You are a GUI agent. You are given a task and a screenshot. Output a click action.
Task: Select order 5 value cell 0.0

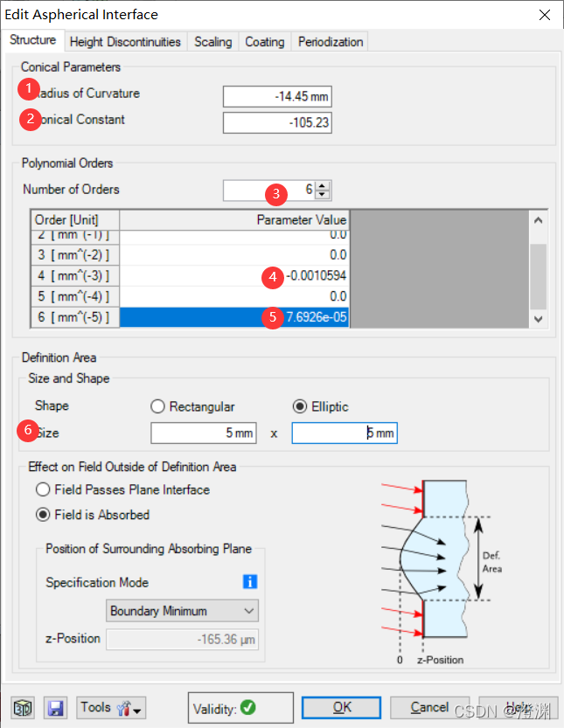click(234, 296)
